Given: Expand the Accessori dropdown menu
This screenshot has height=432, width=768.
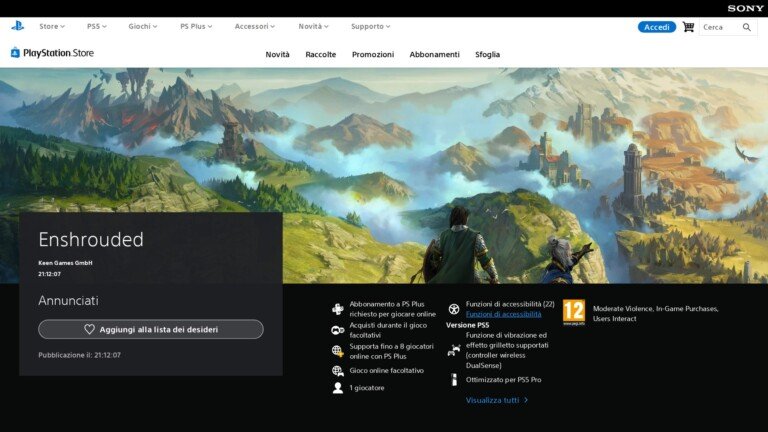Looking at the screenshot, I should point(255,26).
